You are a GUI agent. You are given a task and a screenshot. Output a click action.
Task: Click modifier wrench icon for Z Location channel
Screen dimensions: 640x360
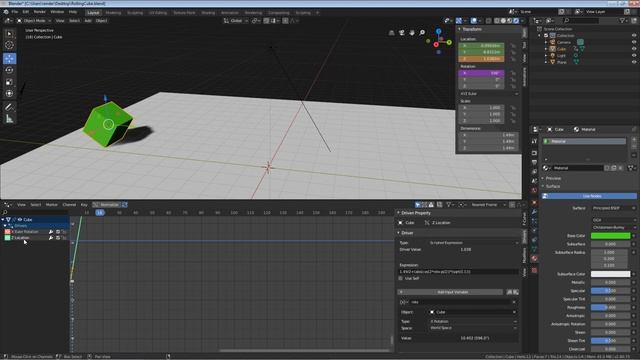click(x=51, y=238)
